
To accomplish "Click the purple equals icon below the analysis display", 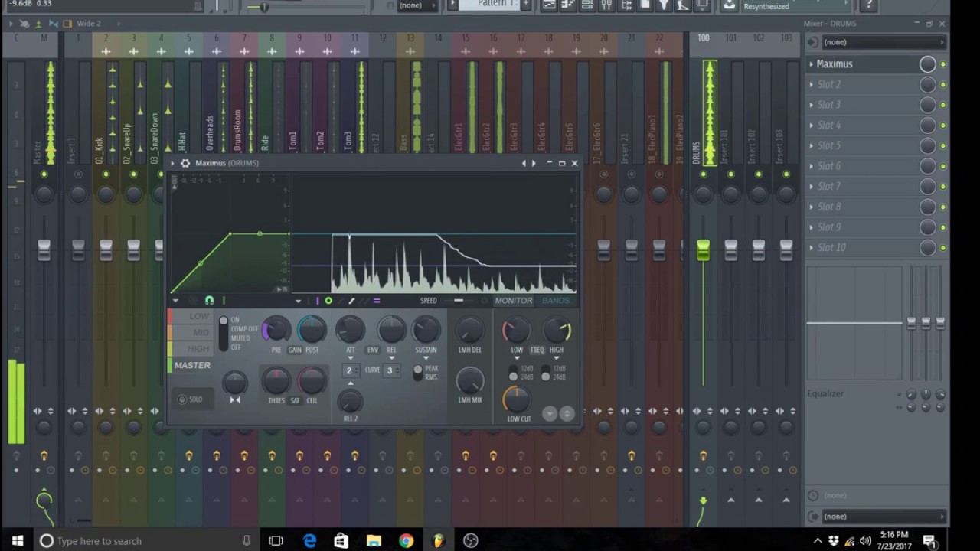I will pyautogui.click(x=376, y=301).
